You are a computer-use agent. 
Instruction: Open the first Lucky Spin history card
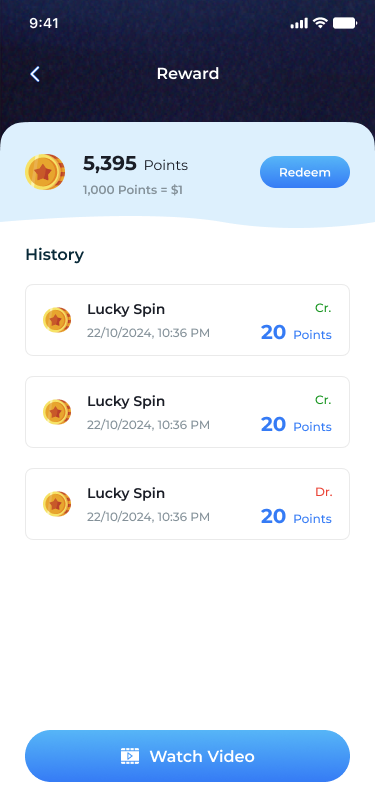tap(188, 320)
